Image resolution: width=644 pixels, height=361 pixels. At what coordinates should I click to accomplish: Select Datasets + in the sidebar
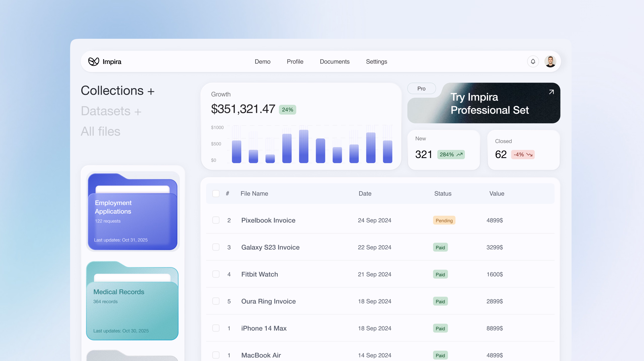pyautogui.click(x=111, y=111)
